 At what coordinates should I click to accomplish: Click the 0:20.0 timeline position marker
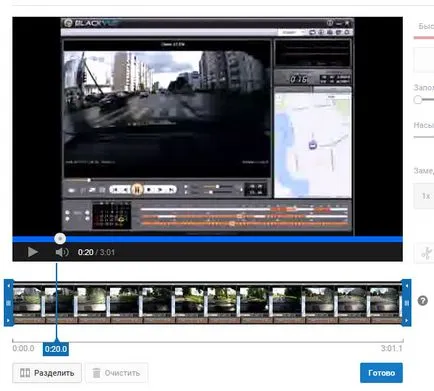coord(56,349)
